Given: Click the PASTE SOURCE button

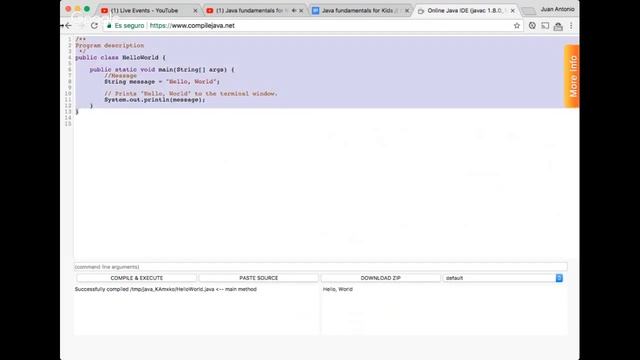Looking at the screenshot, I should coord(258,278).
